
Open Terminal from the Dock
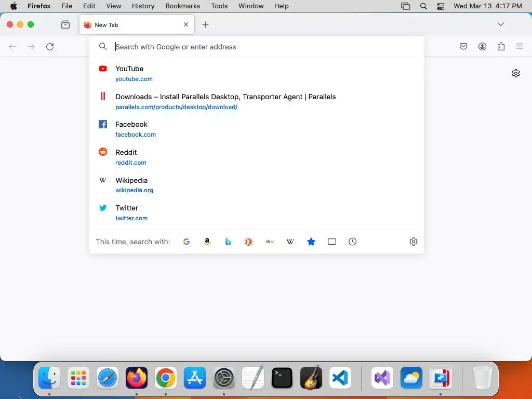tap(282, 378)
